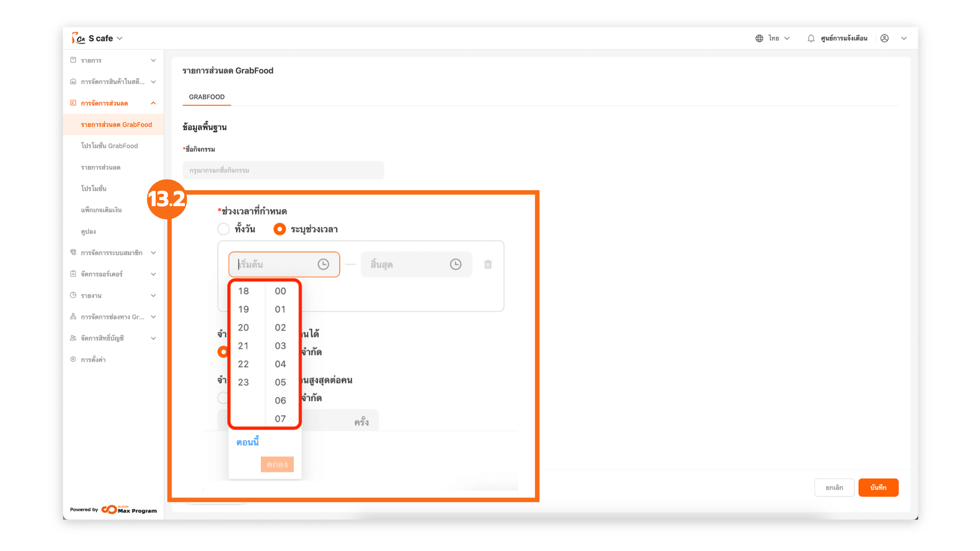Open the S cafe store dropdown
Viewport: 980px width, 551px height.
120,38
